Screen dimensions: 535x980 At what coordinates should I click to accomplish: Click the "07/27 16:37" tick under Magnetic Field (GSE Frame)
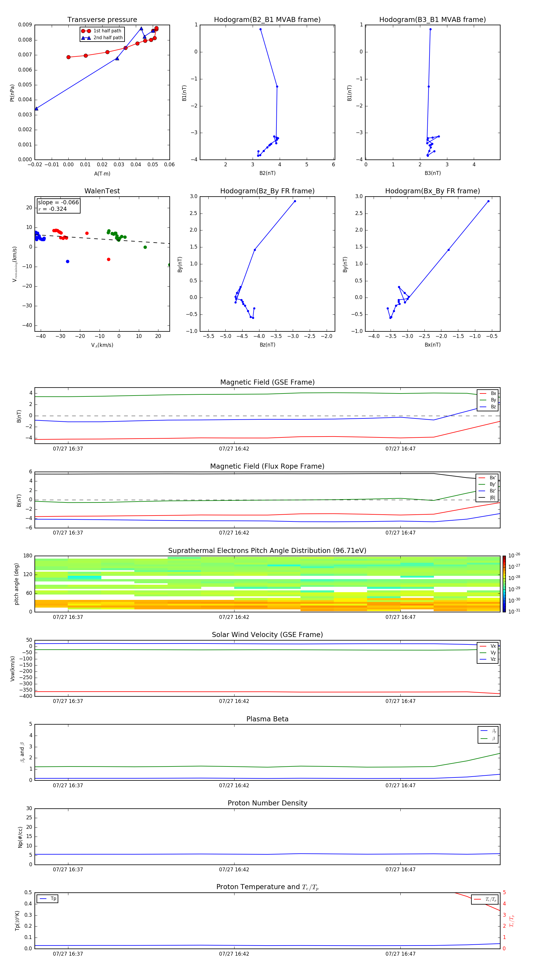68,449
